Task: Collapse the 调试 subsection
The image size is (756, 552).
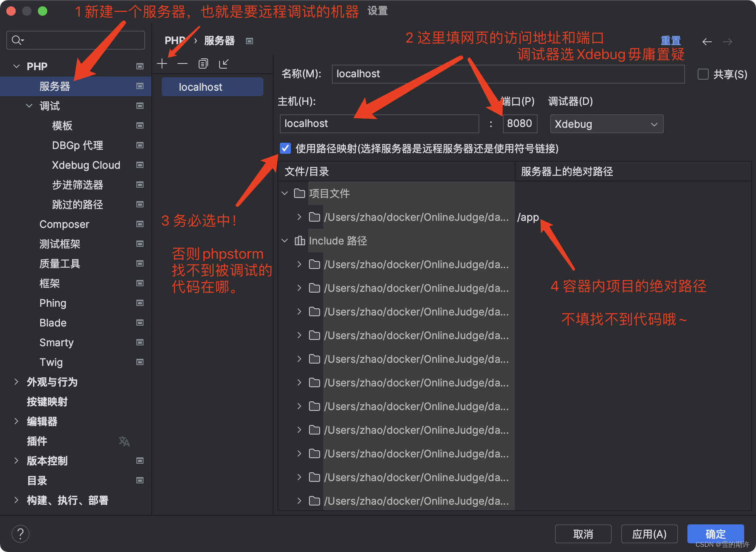Action: click(x=29, y=106)
